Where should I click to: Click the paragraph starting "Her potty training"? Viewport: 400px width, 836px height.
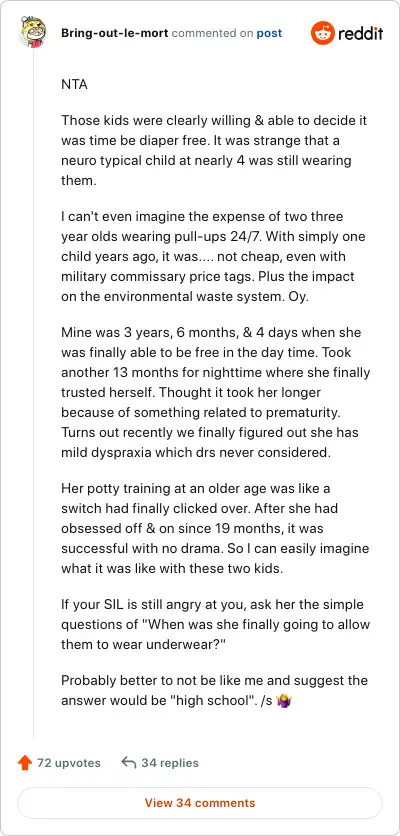pos(215,528)
